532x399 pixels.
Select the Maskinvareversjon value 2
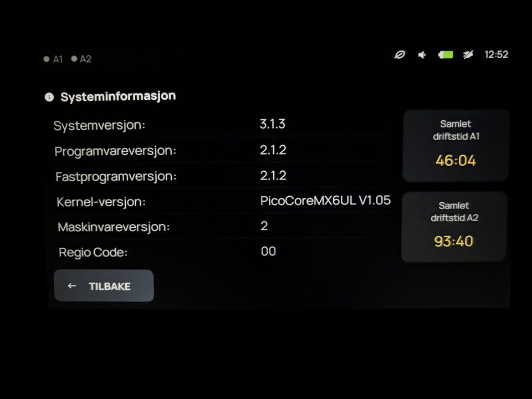point(264,226)
